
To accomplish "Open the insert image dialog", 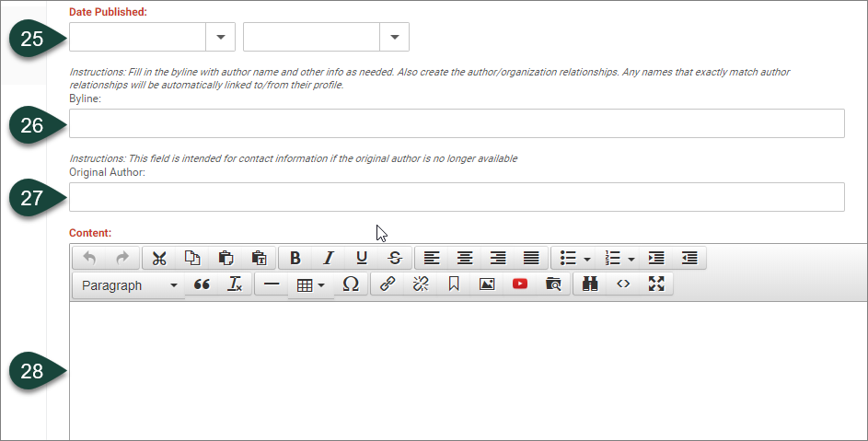I will (x=487, y=284).
